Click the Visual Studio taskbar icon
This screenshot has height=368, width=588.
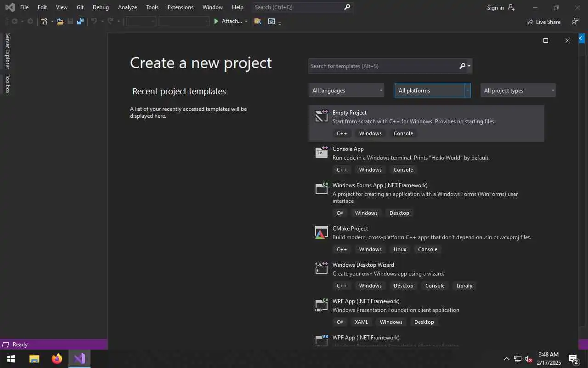79,359
